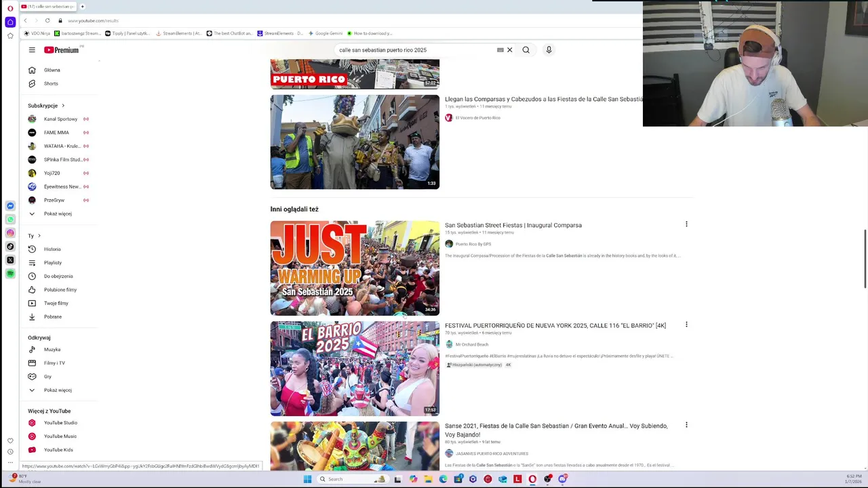
Task: Go to Główna (Home) in sidebar
Action: tap(52, 70)
